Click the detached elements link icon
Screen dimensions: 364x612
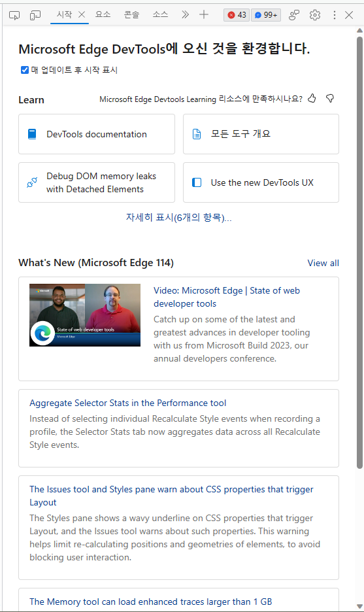(x=32, y=182)
